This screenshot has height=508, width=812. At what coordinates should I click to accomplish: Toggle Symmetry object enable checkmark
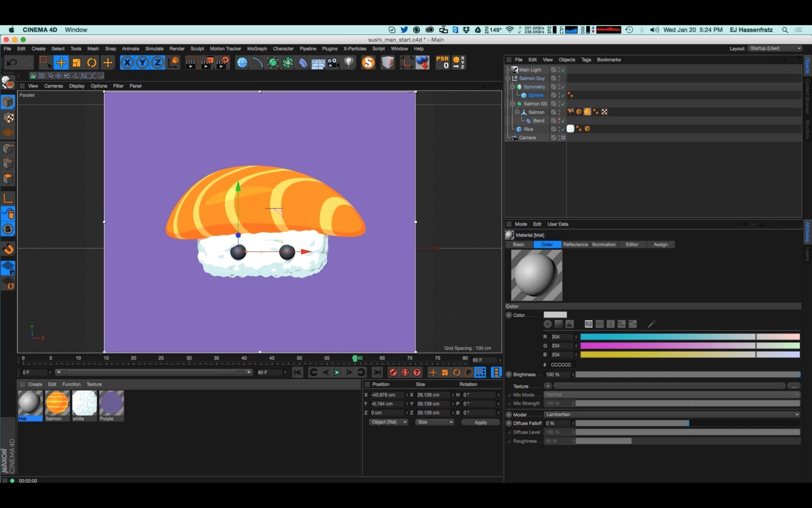coord(563,87)
